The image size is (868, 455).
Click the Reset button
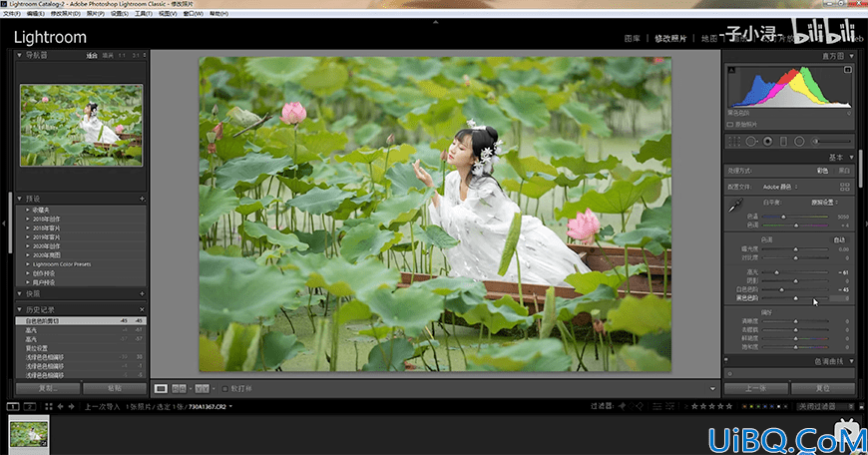pos(823,388)
